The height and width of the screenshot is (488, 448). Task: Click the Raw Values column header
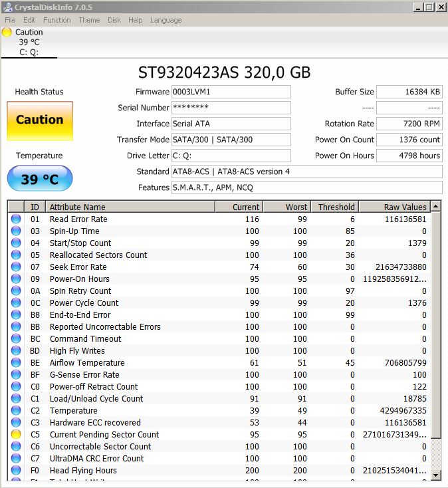click(394, 207)
